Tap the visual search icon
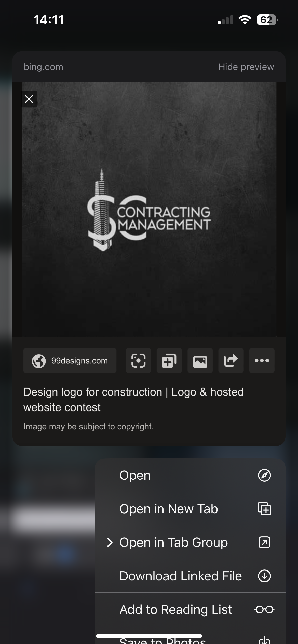This screenshot has height=644, width=298. [x=138, y=360]
